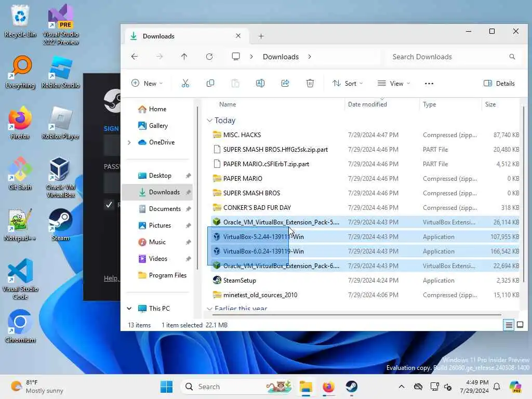The width and height of the screenshot is (532, 399).
Task: Open the Sort dropdown
Action: point(348,84)
